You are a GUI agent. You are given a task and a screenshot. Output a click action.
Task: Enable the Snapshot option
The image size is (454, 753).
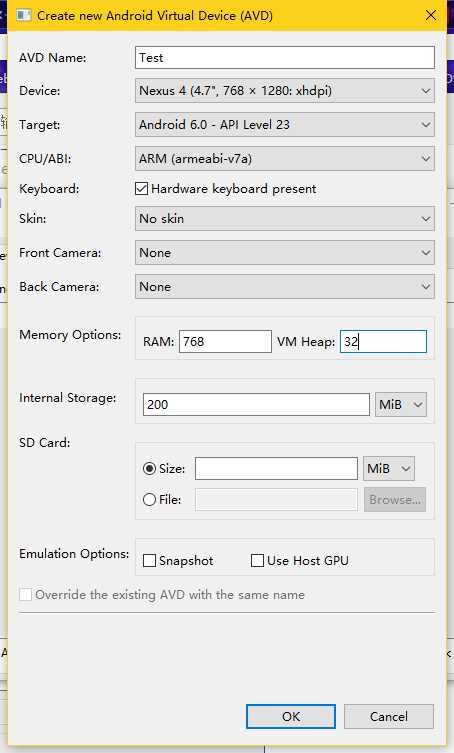tap(149, 560)
